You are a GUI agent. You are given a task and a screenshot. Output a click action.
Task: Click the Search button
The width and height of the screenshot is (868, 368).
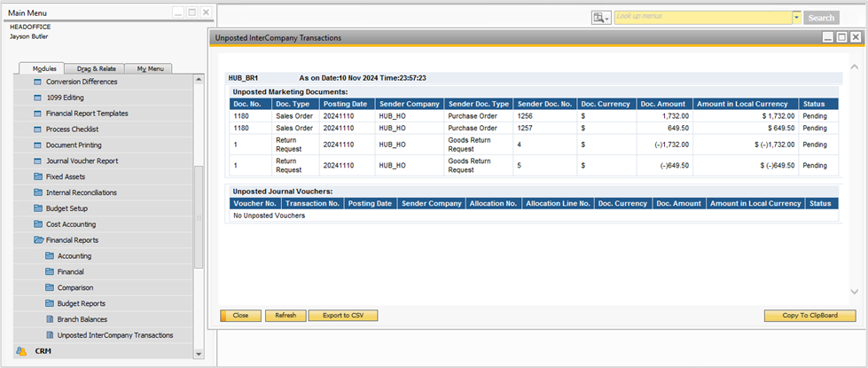click(x=821, y=18)
